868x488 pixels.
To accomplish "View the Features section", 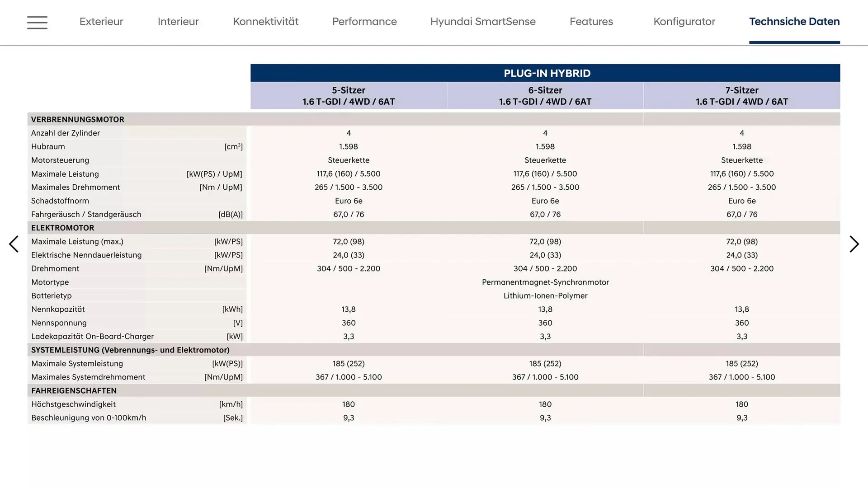I will pyautogui.click(x=591, y=22).
